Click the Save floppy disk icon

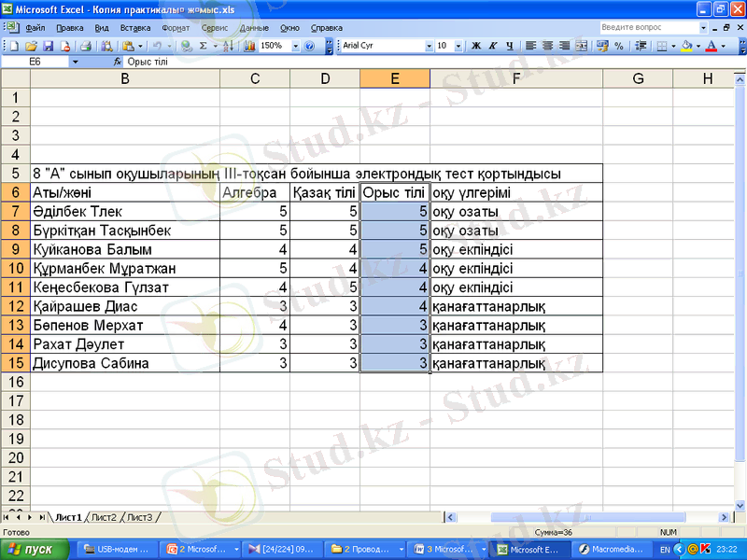tap(49, 46)
